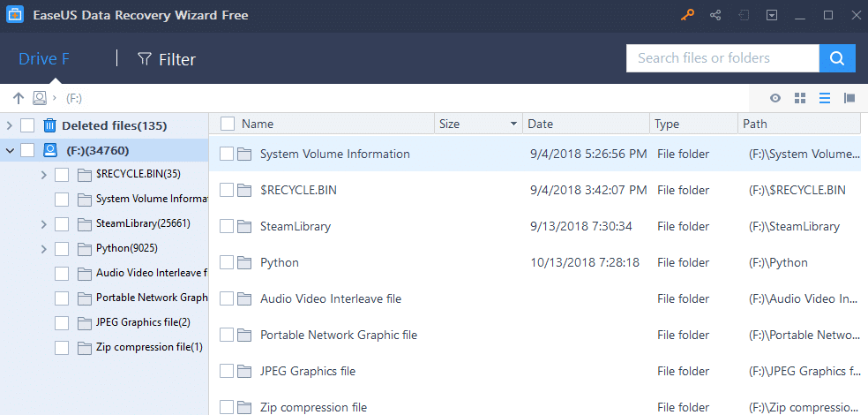Image resolution: width=868 pixels, height=415 pixels.
Task: Check System Volume Information row checkbox in list
Action: (x=227, y=154)
